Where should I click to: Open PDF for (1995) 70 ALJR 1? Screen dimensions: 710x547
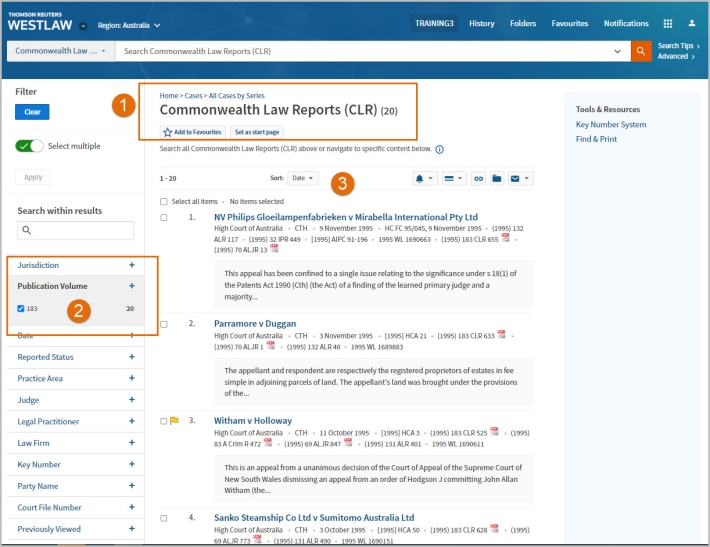pyautogui.click(x=271, y=345)
